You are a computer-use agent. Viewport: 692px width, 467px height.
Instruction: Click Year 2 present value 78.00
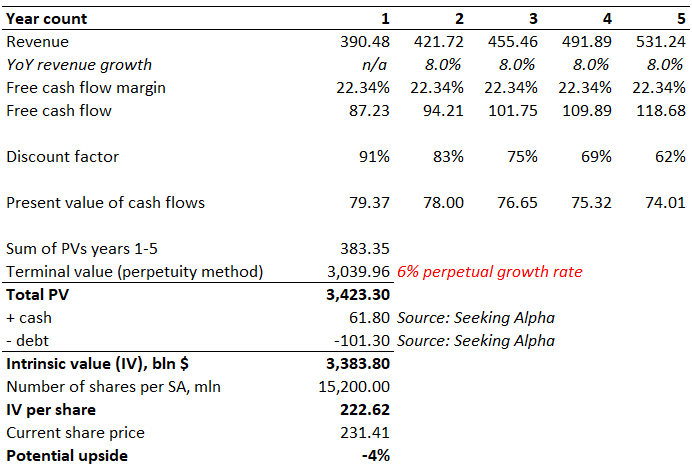[x=444, y=203]
